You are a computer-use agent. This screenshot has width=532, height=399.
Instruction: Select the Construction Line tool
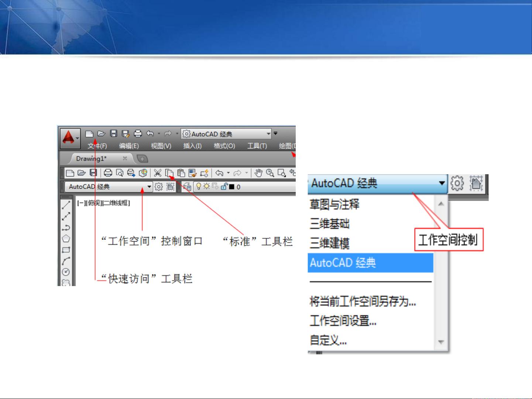[66, 216]
